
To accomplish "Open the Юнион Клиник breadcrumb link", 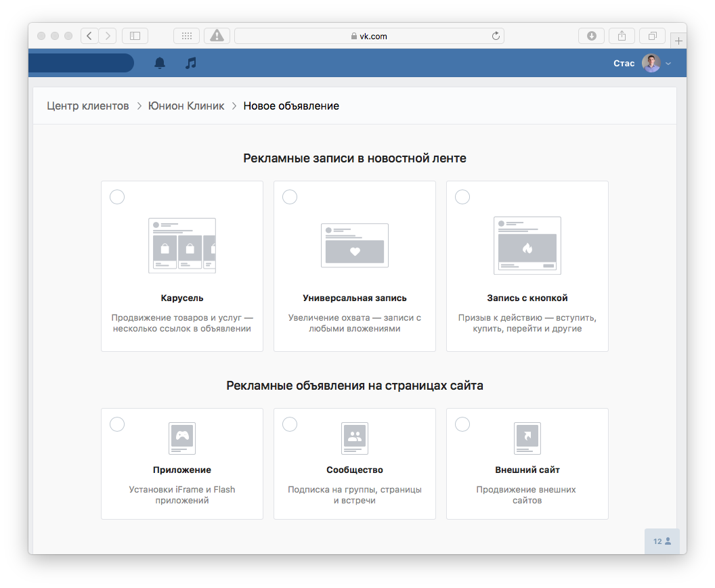I will click(x=186, y=106).
